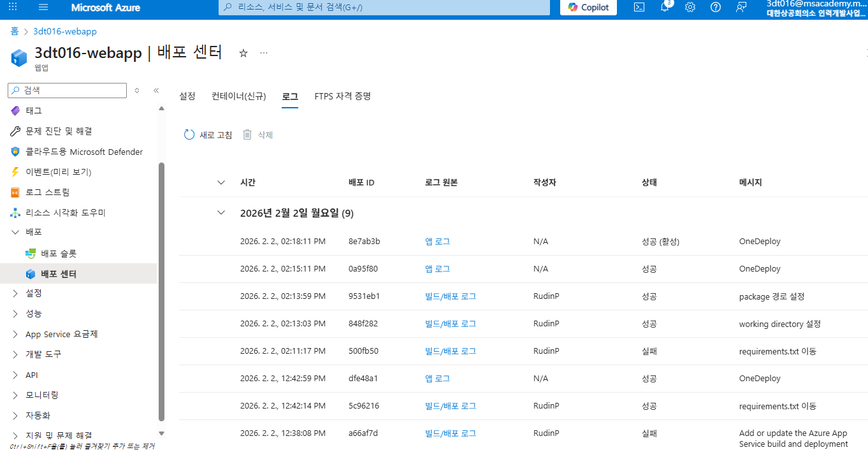Viewport: 868px width, 450px height.
Task: Open the hamburger portal menu
Action: pyautogui.click(x=43, y=7)
